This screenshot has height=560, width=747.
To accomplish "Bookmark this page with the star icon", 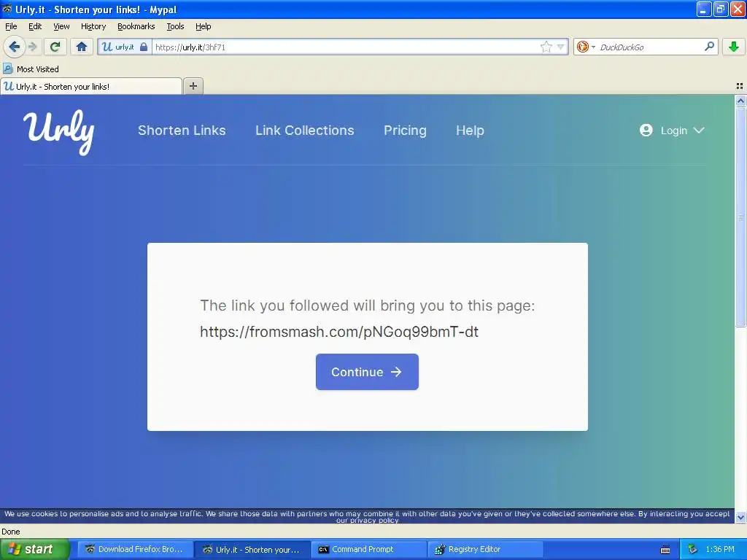I will pos(546,47).
